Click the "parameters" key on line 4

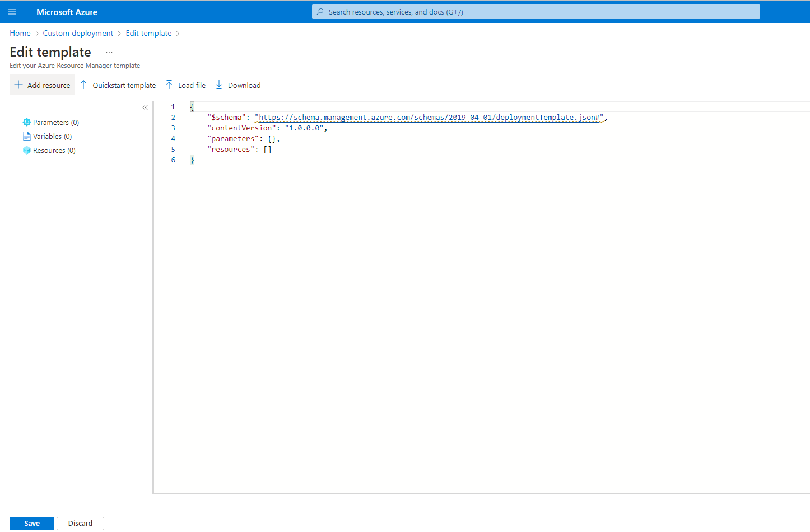233,139
